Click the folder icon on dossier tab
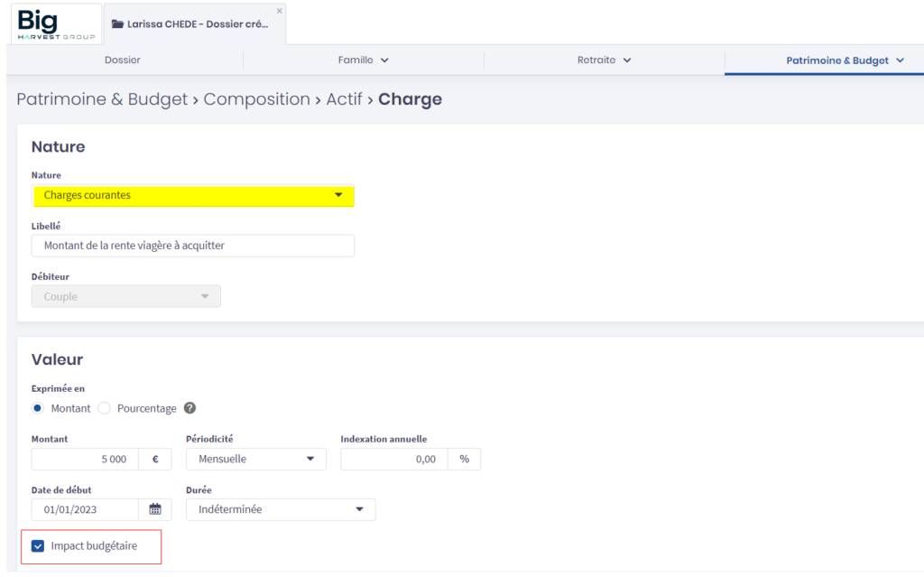 coord(117,24)
